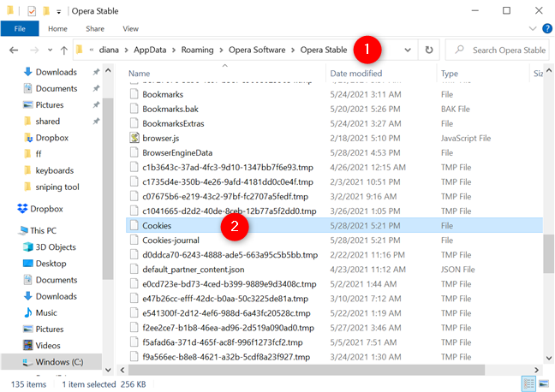Viewport: 555px width, 392px height.
Task: Select diana in the address breadcrumb
Action: tap(109, 50)
